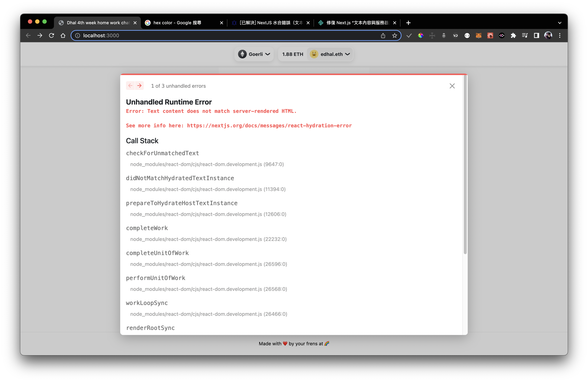Viewport: 588px width, 382px height.
Task: Show next unhandled error with right arrow
Action: coord(139,86)
